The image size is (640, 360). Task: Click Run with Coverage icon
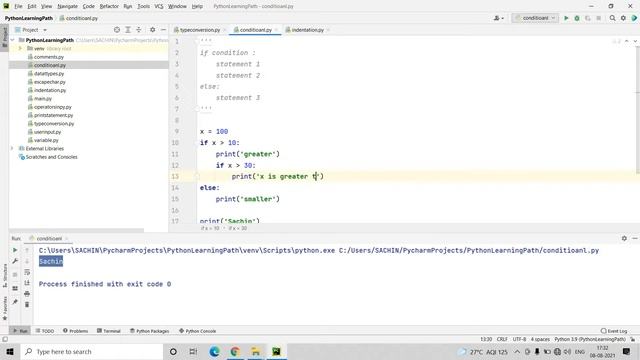click(x=588, y=18)
